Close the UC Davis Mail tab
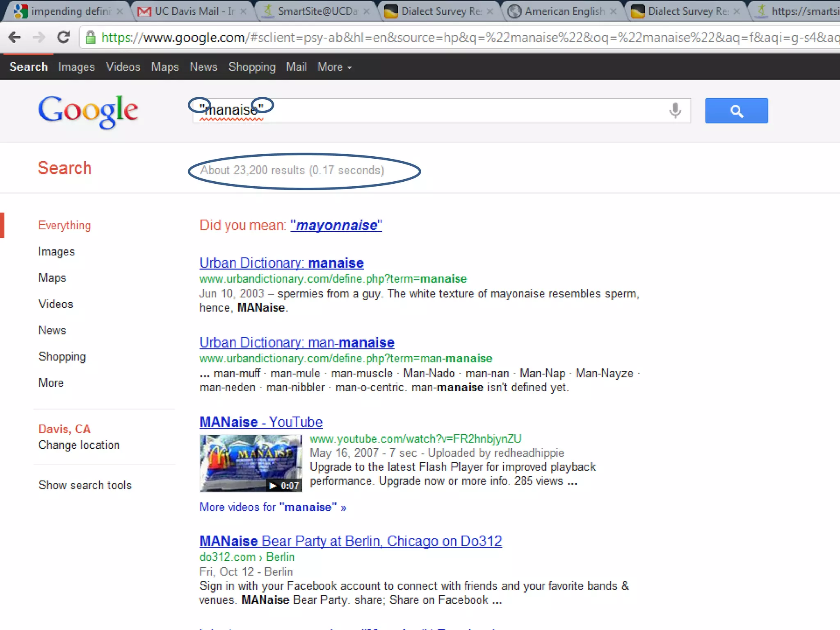The width and height of the screenshot is (840, 630). 243,11
